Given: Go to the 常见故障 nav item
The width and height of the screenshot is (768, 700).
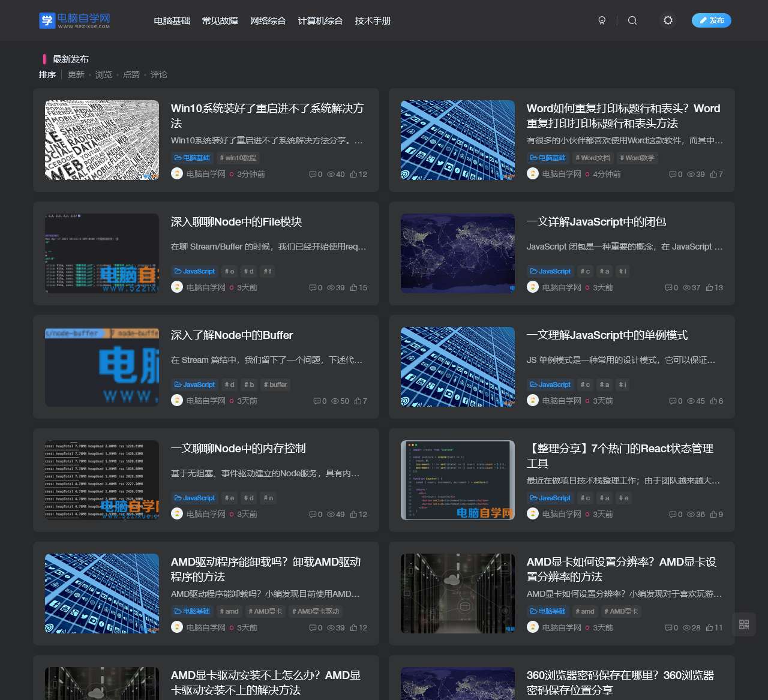Looking at the screenshot, I should (x=220, y=21).
